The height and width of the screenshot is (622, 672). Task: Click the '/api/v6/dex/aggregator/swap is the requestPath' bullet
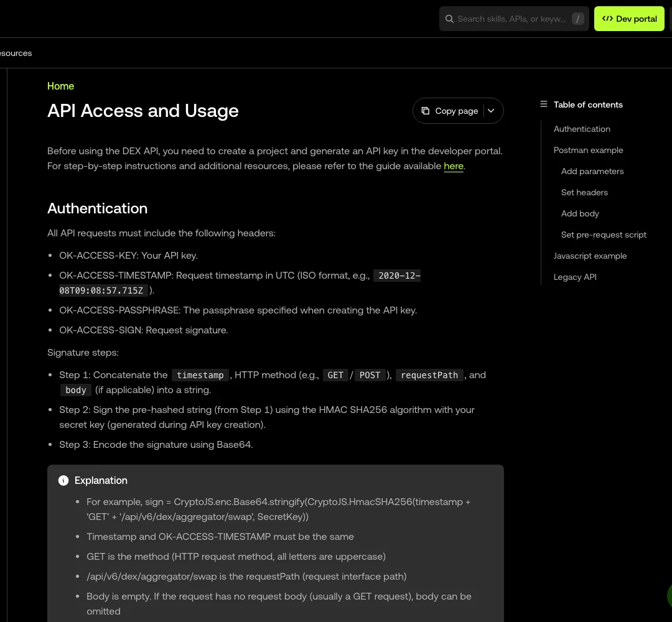pyautogui.click(x=246, y=577)
